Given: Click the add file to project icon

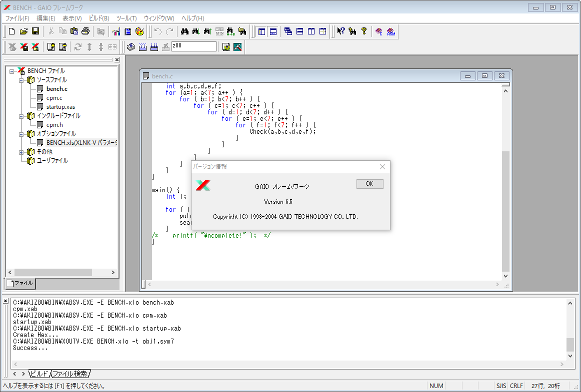Looking at the screenshot, I should [51, 47].
